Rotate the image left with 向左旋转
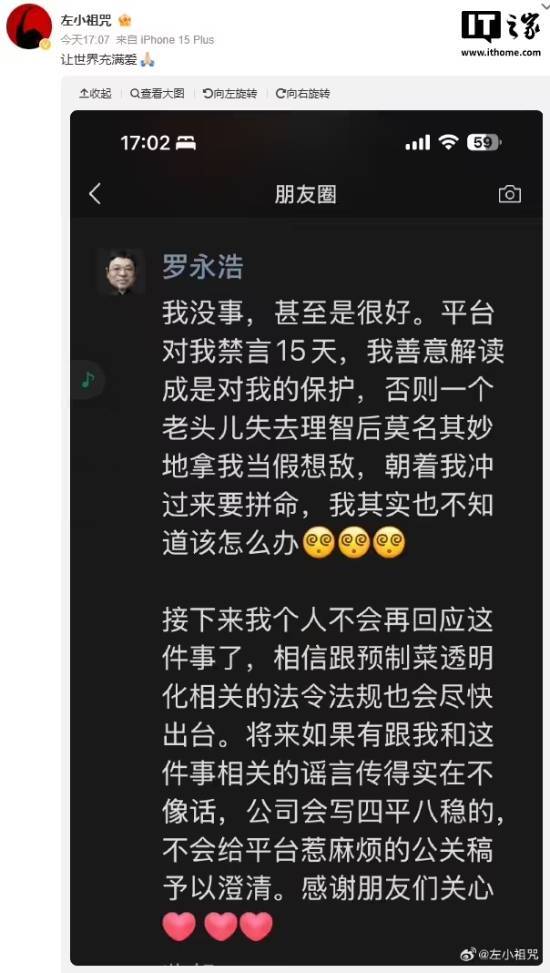This screenshot has height=973, width=550. (x=230, y=94)
